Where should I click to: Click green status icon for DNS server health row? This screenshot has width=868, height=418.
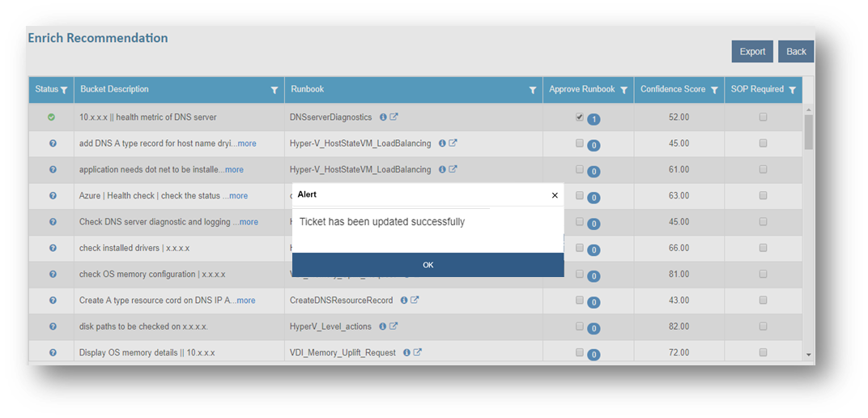tap(52, 117)
